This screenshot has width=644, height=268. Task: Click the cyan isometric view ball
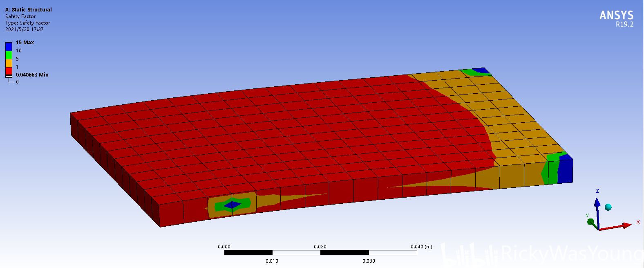pos(608,207)
